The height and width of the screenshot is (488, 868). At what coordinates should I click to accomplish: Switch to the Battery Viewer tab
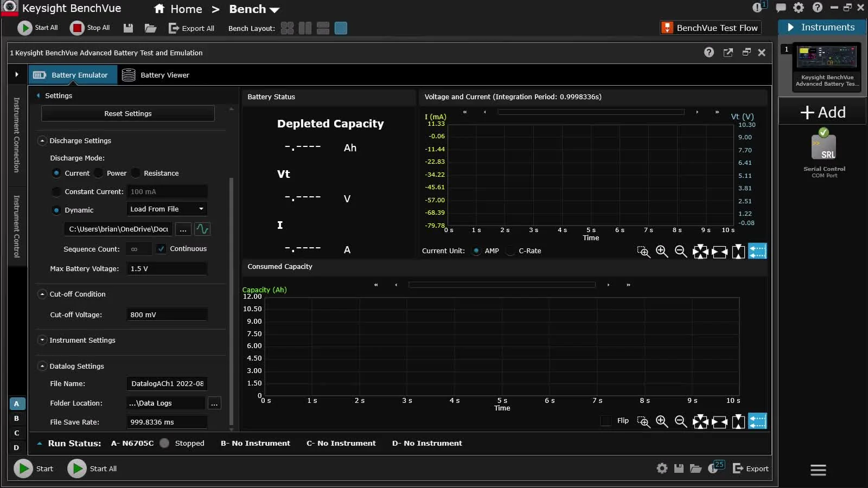coord(156,75)
